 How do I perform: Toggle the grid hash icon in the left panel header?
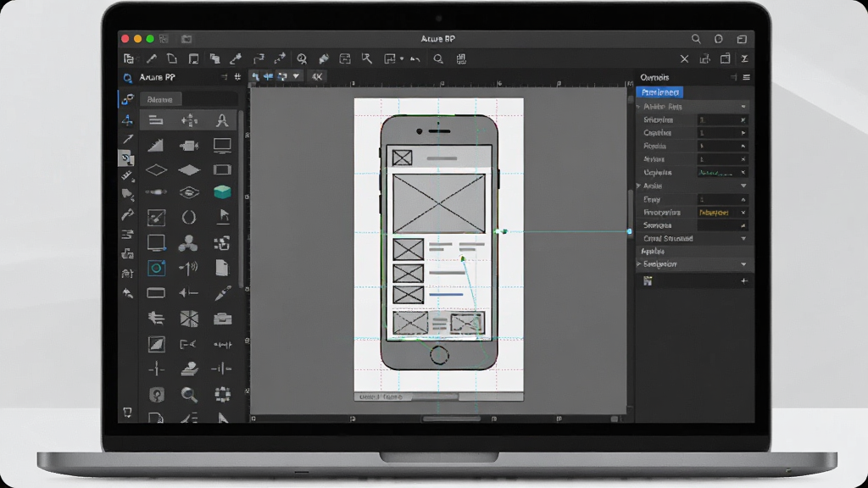pyautogui.click(x=237, y=77)
